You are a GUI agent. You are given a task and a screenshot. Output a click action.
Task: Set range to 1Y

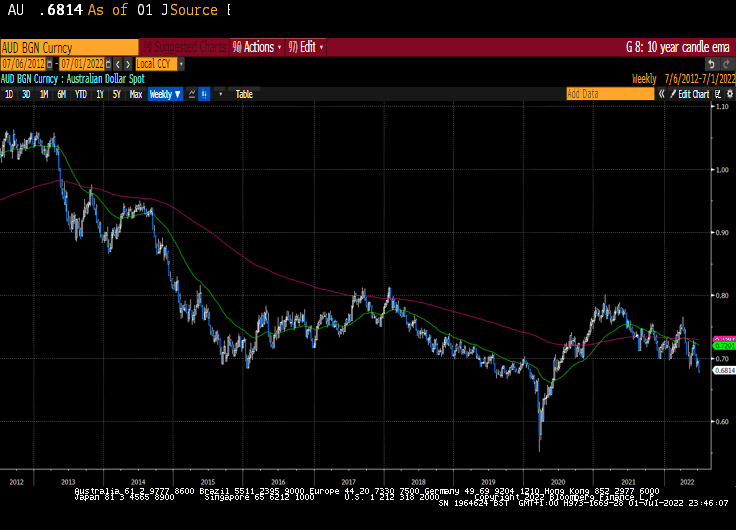tap(100, 94)
